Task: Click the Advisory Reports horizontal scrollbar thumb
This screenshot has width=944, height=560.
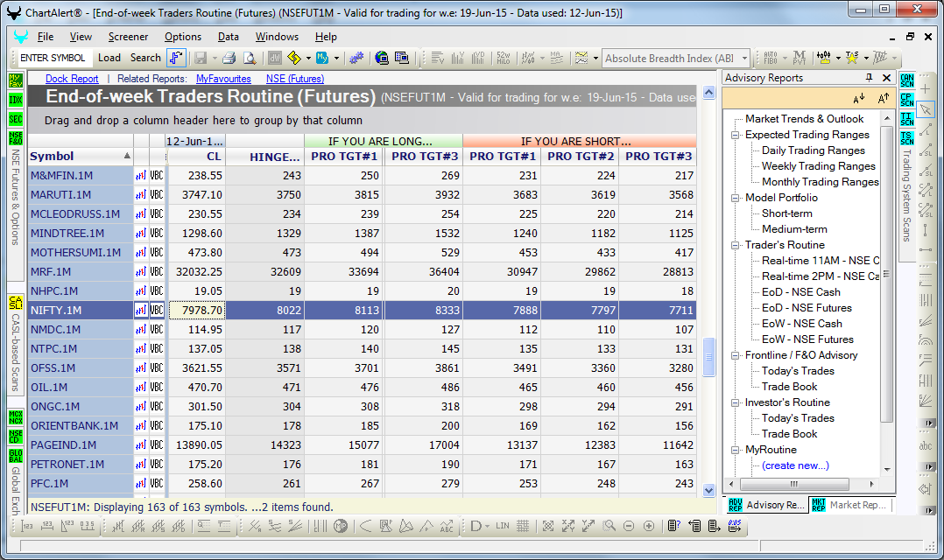Action: [794, 484]
